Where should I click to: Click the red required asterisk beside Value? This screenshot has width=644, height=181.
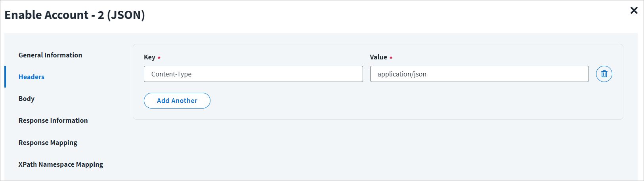[391, 58]
